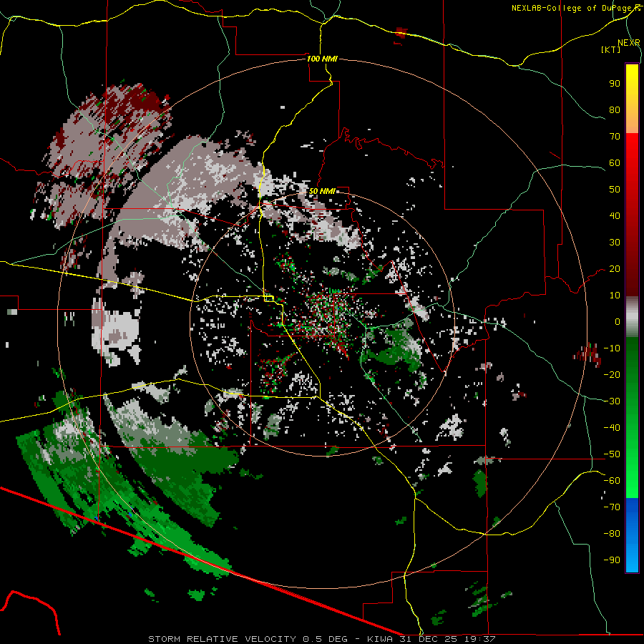Click the -40 knot scale label
Viewport: 644px width, 644px height.
(612, 428)
